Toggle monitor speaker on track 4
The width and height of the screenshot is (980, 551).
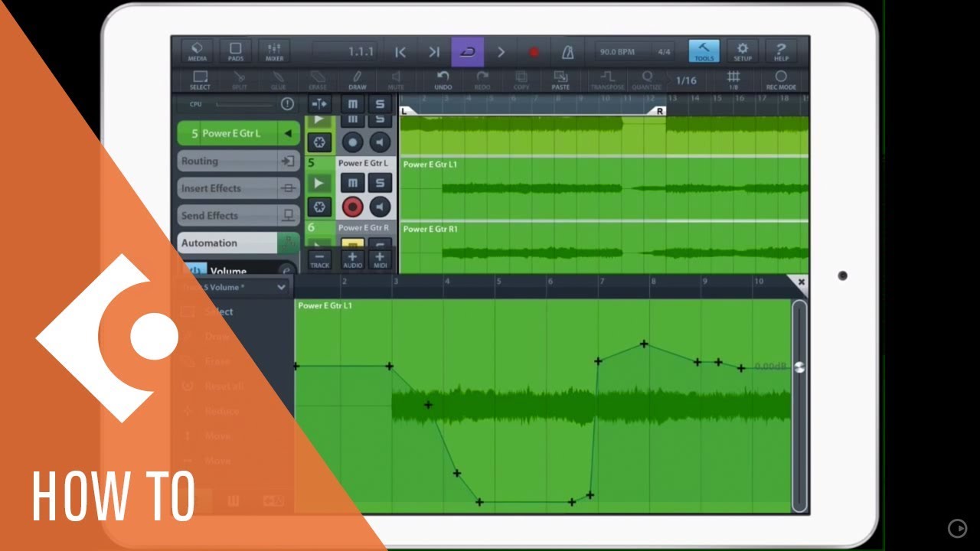(x=380, y=142)
